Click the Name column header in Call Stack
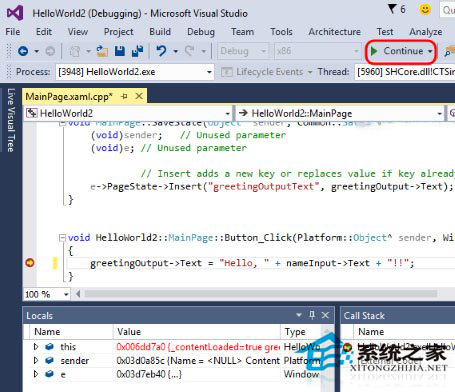455x392 pixels. pos(371,332)
